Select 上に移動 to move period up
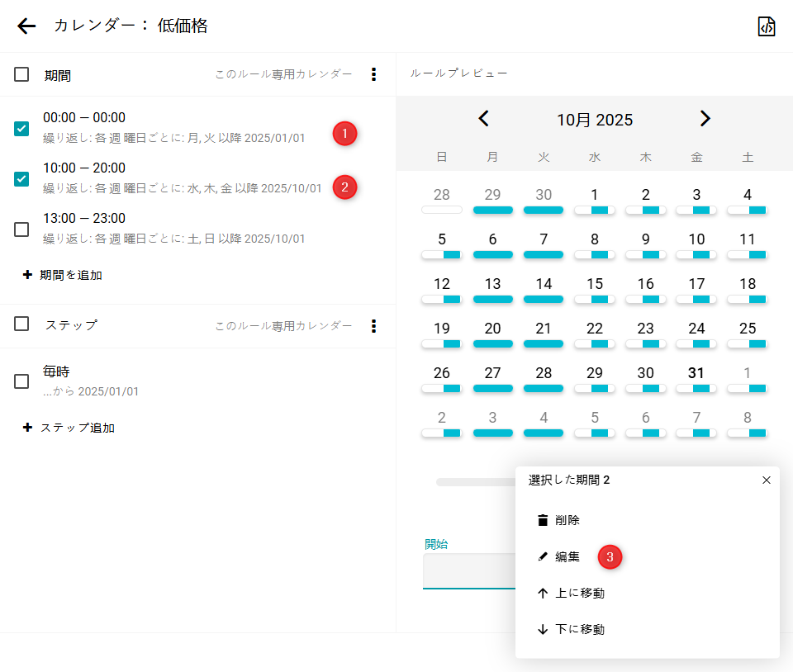Viewport: 793px width, 672px height. [578, 593]
